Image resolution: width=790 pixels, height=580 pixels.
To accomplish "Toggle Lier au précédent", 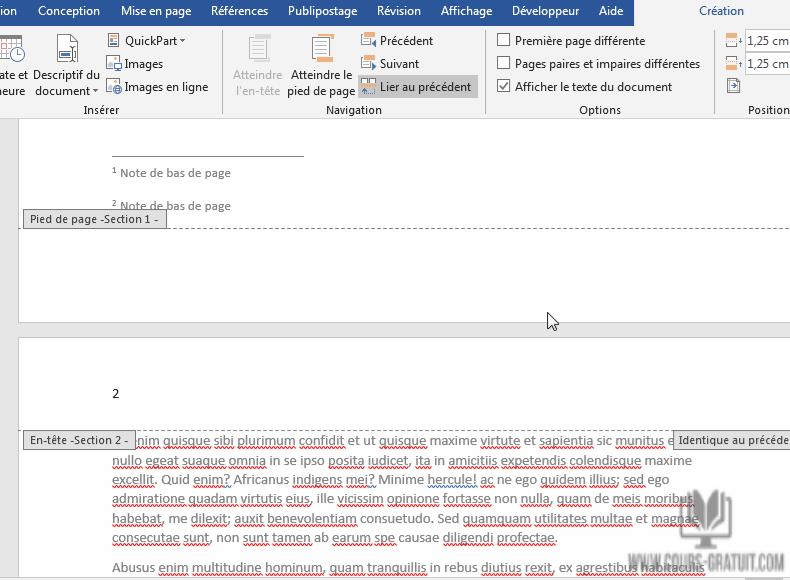I will click(416, 87).
